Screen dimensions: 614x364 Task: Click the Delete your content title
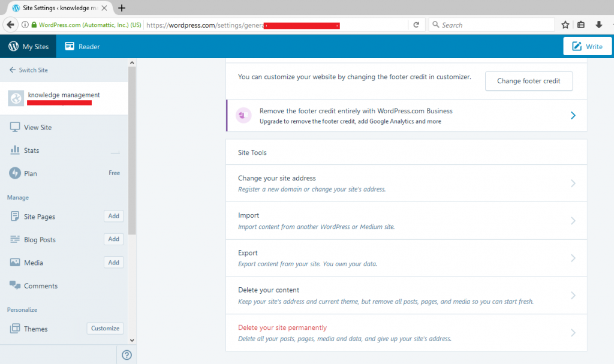(269, 290)
